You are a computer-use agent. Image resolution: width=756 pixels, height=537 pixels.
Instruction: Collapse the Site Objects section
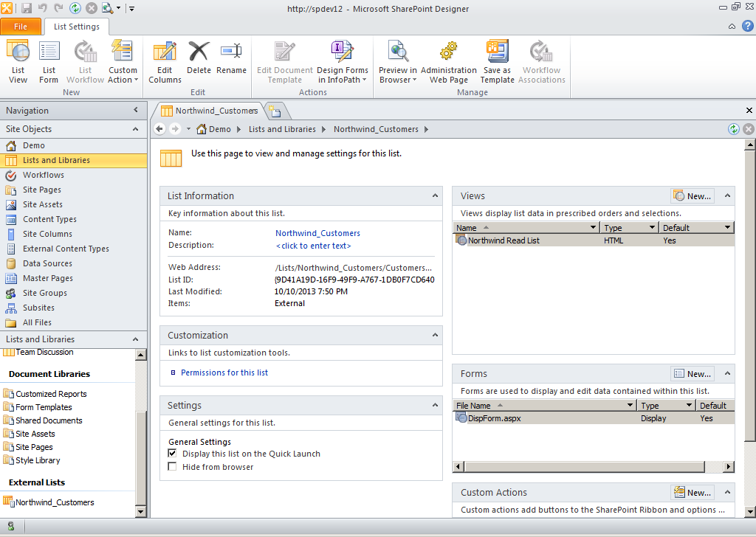click(x=136, y=129)
